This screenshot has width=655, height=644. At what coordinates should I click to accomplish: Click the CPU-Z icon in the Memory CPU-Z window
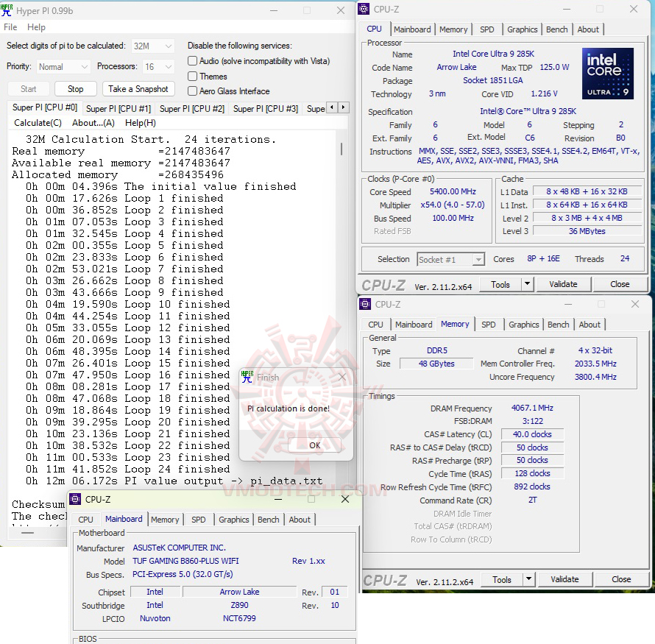pos(365,304)
